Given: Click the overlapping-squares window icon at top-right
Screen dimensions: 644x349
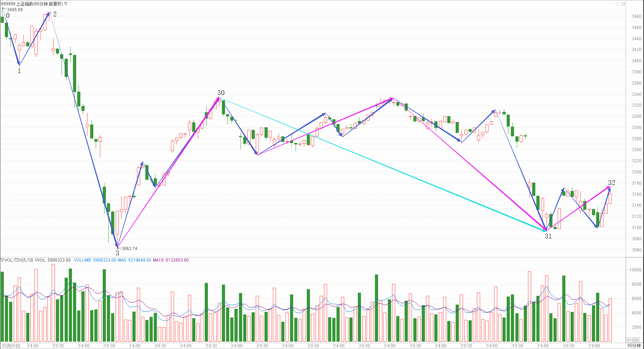Looking at the screenshot, I should (623, 4).
